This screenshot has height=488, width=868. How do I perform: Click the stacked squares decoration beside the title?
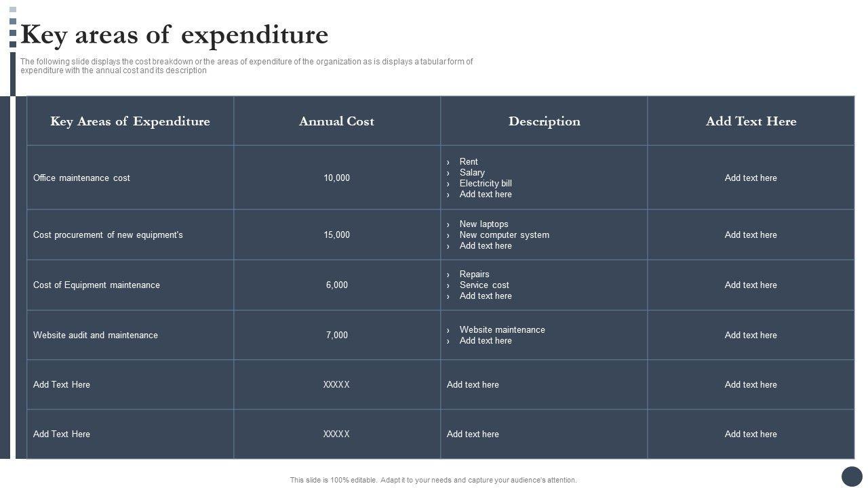[x=13, y=27]
